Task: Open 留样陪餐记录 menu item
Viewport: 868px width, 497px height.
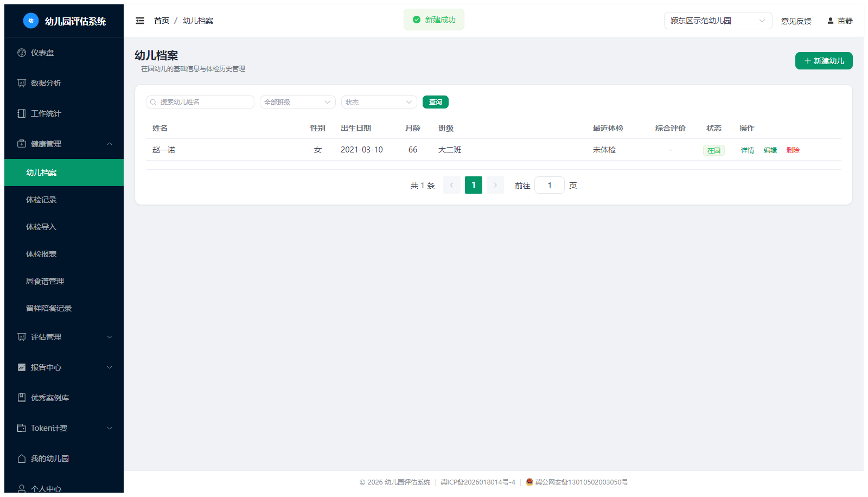Action: [x=64, y=308]
